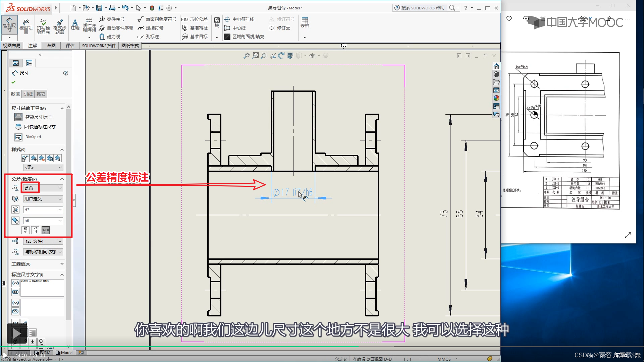Open the shaft fit h6 dropdown
The height and width of the screenshot is (362, 644).
(60, 221)
